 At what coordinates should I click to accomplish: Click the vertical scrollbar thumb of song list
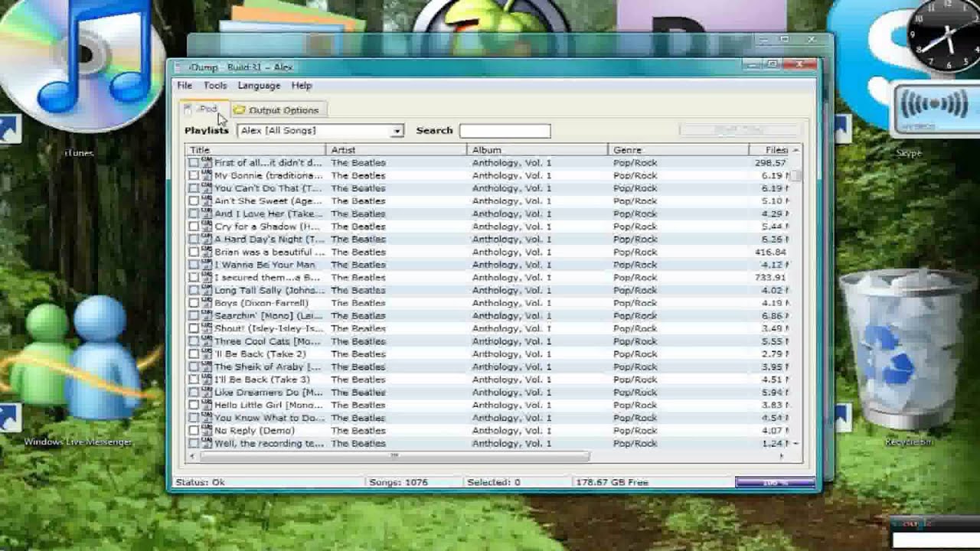(x=796, y=175)
